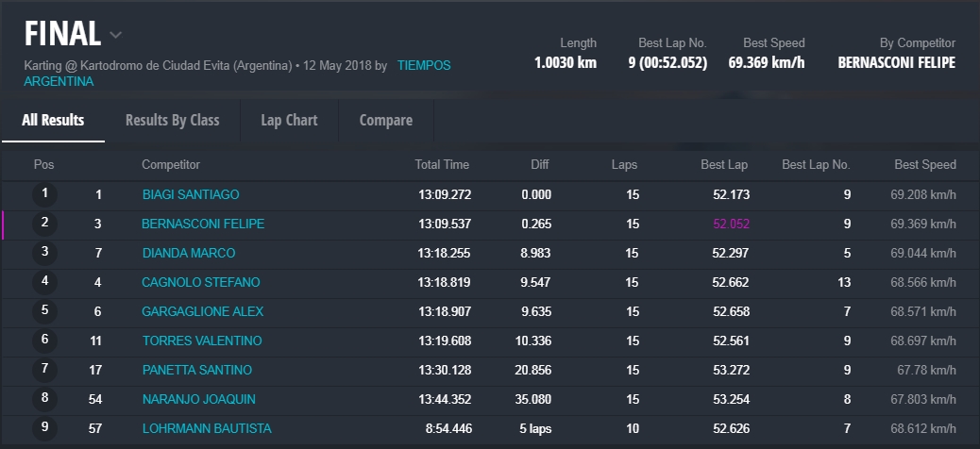Click competitor DIANDA MARCO
Screen dimensions: 980x449
(x=188, y=254)
